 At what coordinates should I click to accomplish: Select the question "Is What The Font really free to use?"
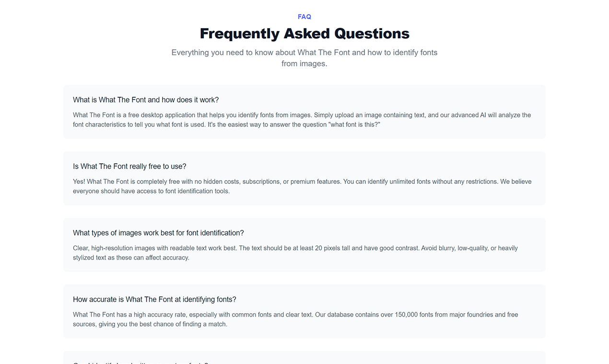[129, 166]
